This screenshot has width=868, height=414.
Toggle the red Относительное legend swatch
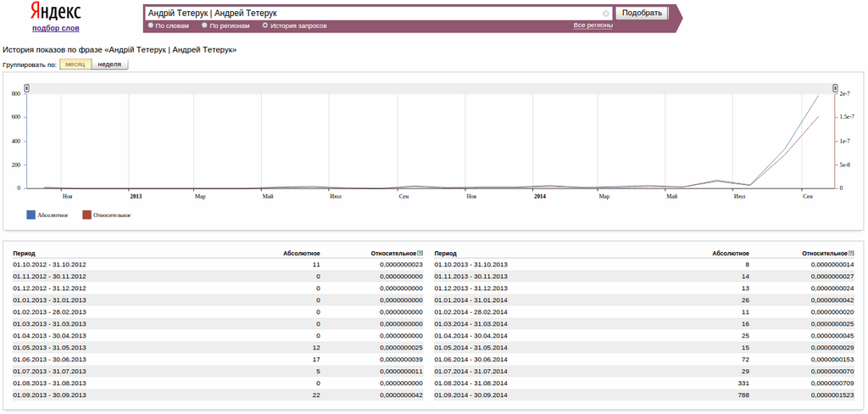[x=87, y=215]
